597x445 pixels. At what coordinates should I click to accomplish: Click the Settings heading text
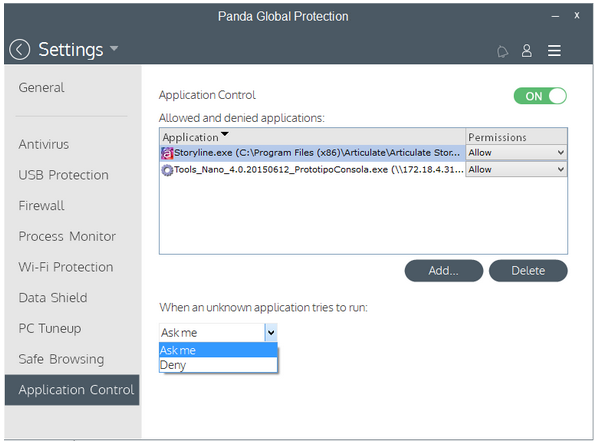[71, 49]
